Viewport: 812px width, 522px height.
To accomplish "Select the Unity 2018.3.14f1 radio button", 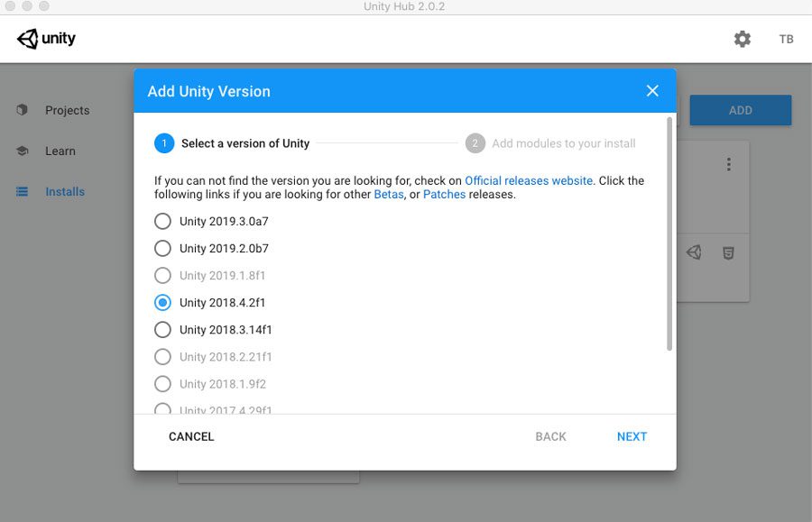I will point(162,330).
